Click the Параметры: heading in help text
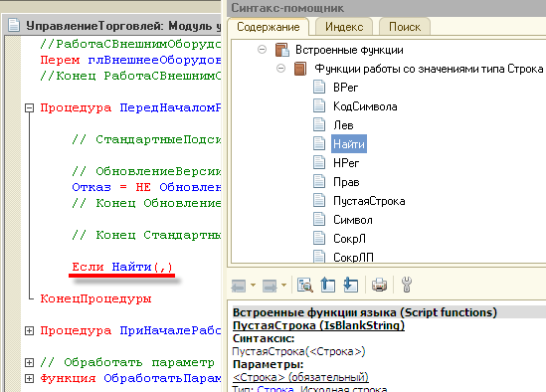 (x=269, y=364)
